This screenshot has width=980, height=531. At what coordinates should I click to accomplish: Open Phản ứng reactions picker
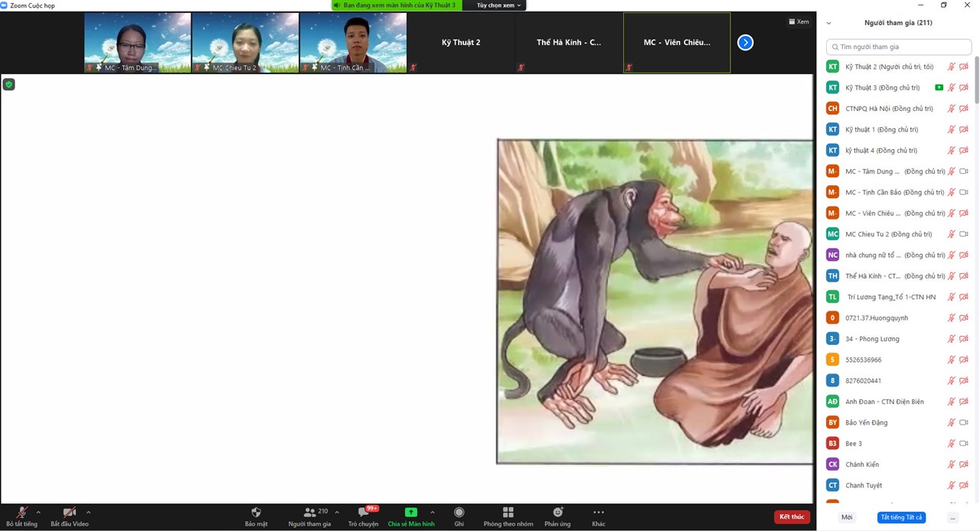point(557,516)
